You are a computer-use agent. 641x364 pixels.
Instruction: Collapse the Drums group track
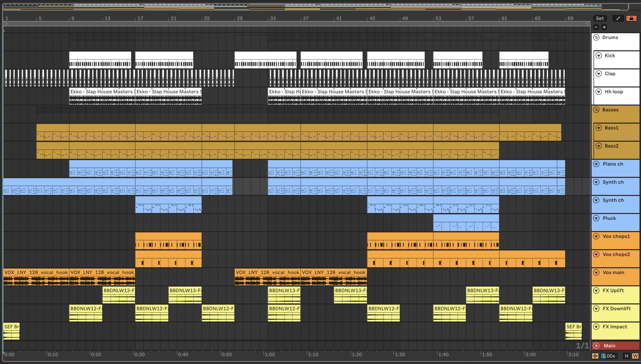[x=596, y=38]
